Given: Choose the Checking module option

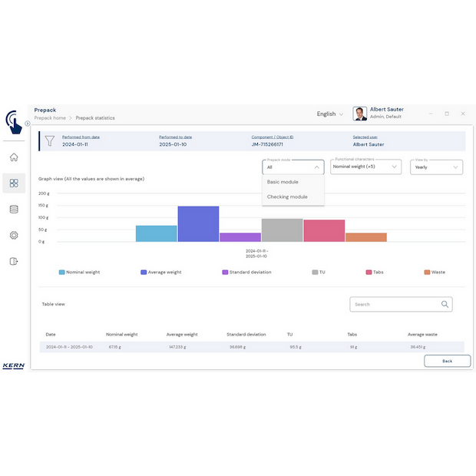Looking at the screenshot, I should 287,197.
